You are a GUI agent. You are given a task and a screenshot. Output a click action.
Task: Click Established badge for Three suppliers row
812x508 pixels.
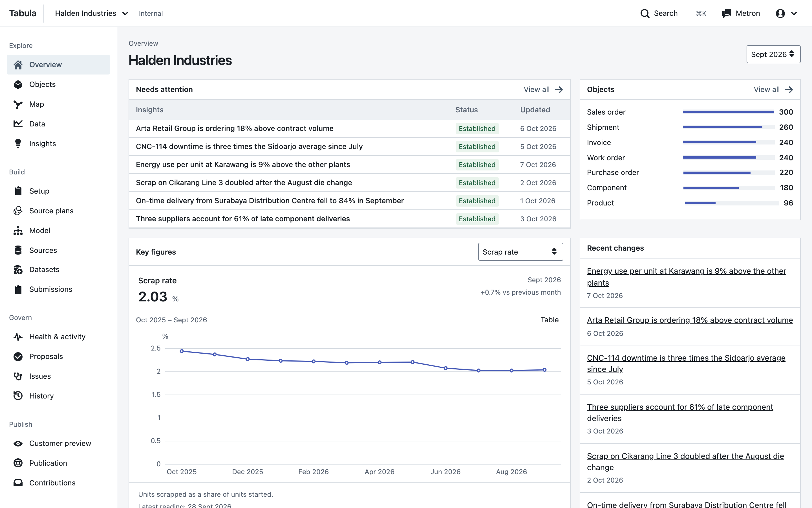point(477,219)
